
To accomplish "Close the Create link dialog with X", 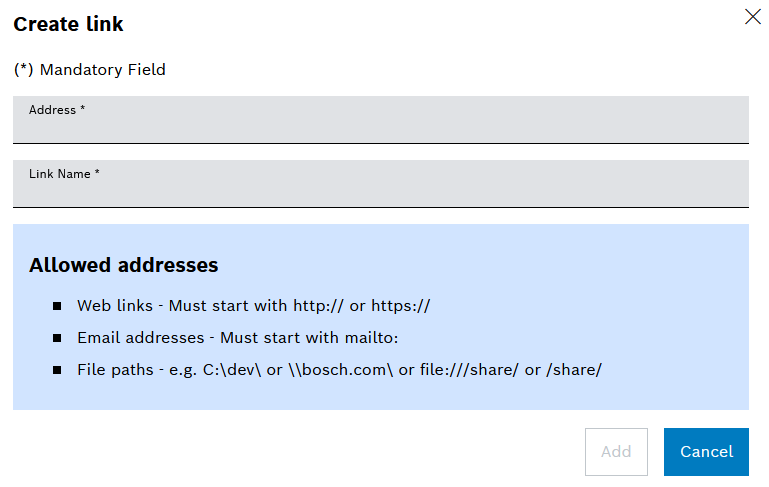I will coord(752,17).
